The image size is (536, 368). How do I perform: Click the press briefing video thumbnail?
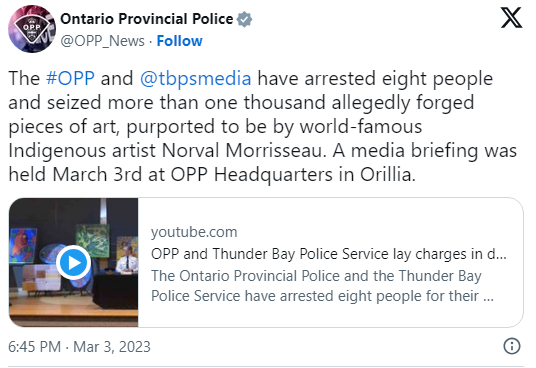tap(73, 262)
